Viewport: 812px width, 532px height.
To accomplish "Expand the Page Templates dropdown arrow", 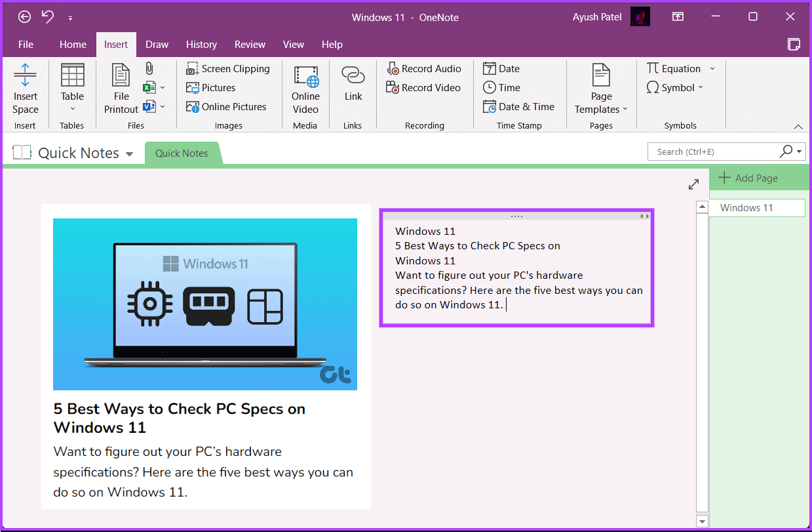I will pos(625,110).
